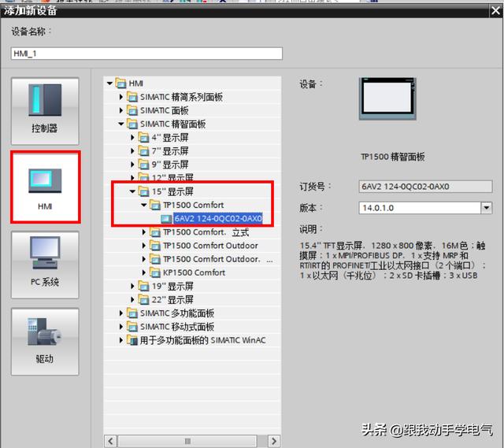Click the SIMATIC 多功能面板 folder icon
Image resolution: width=504 pixels, height=448 pixels.
click(x=132, y=313)
